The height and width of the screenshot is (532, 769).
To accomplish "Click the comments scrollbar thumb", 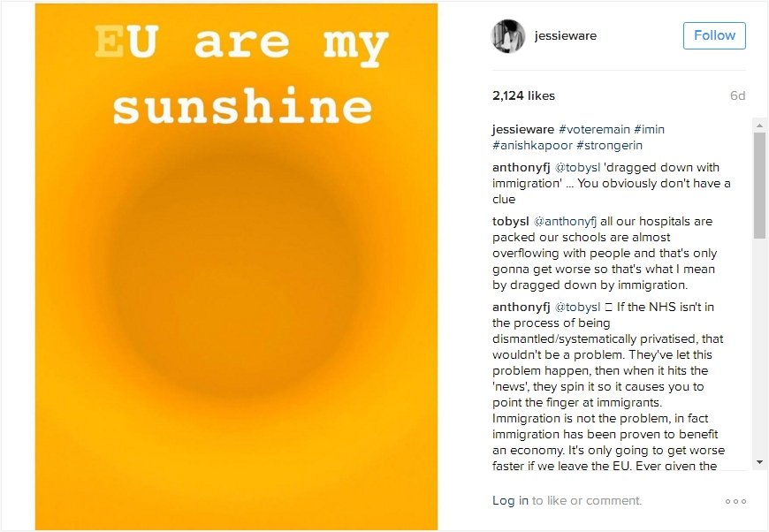I will click(x=759, y=186).
